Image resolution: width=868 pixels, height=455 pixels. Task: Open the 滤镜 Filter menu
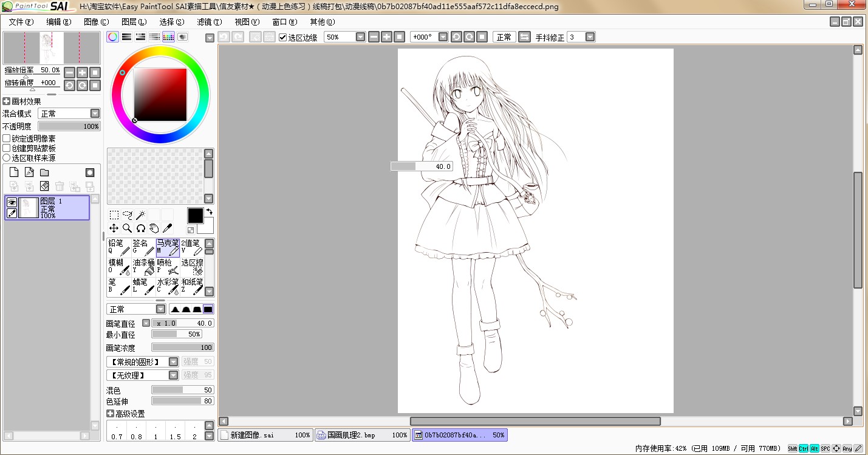coord(210,22)
